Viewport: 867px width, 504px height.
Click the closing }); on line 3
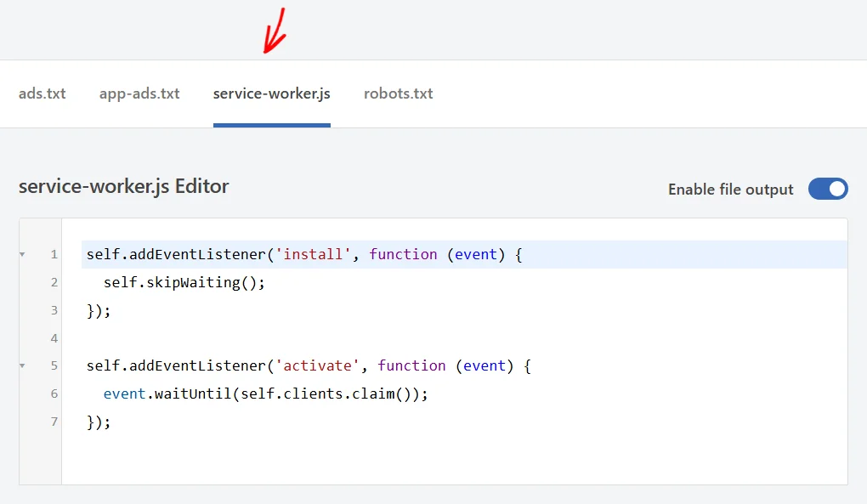[99, 310]
